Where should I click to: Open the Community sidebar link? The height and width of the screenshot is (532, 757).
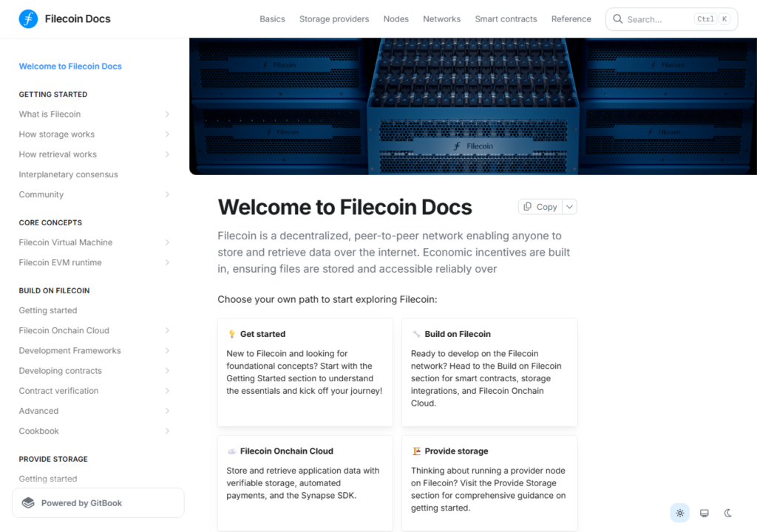41,194
